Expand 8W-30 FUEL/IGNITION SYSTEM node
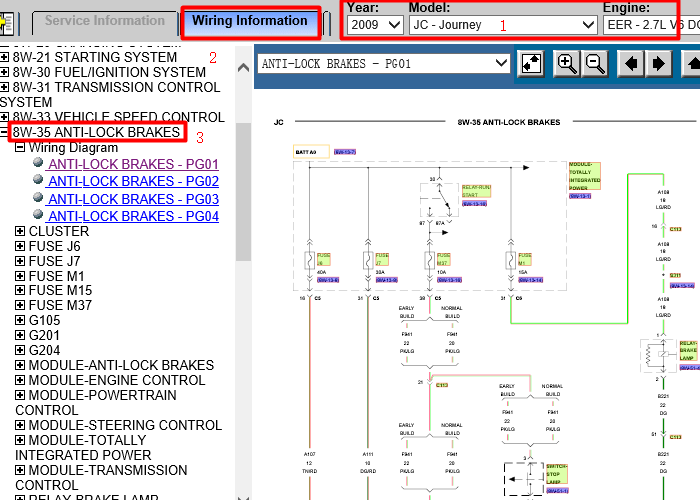Image resolution: width=700 pixels, height=500 pixels. (x=4, y=72)
